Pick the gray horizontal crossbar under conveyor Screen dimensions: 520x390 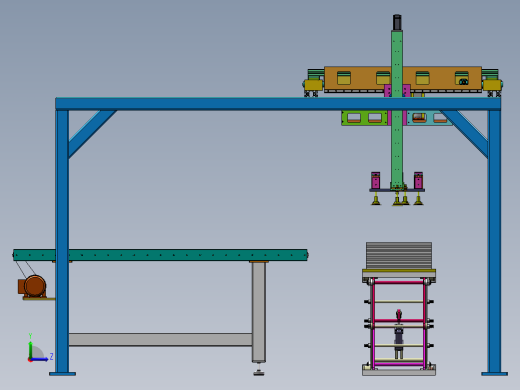[160, 340]
